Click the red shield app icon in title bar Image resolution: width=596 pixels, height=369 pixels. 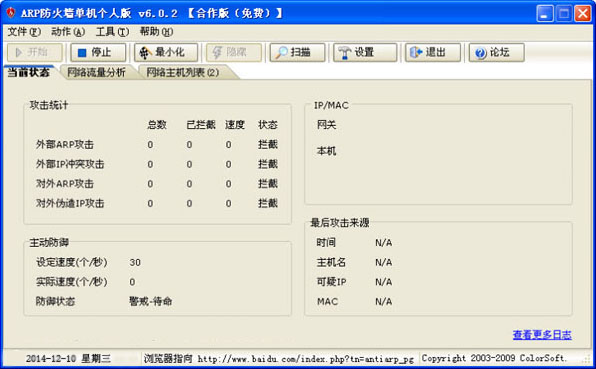coord(11,13)
